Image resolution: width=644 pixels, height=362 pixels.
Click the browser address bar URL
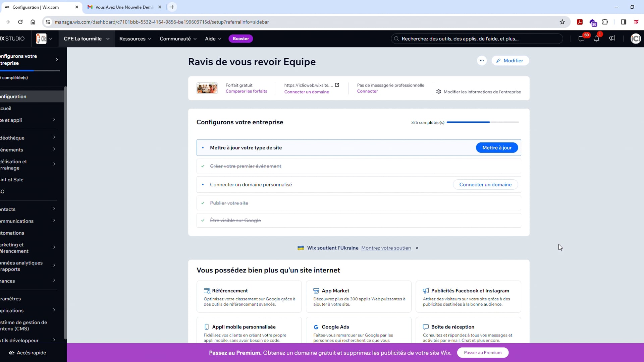point(162,22)
